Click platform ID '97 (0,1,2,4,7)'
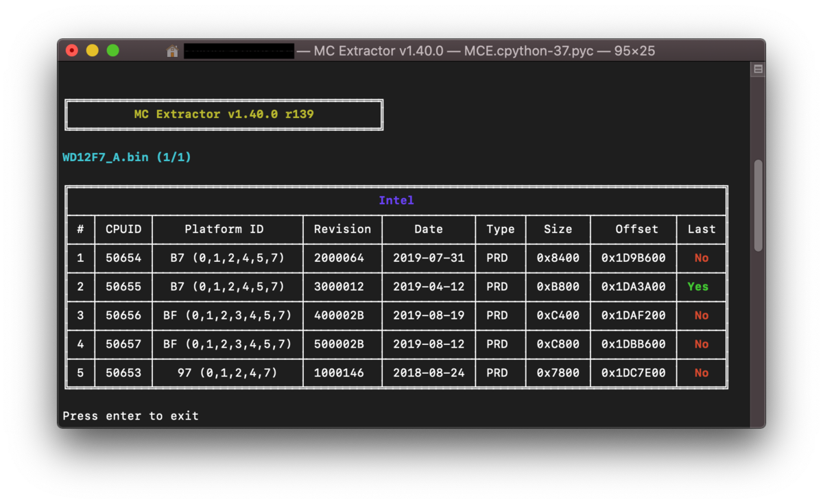823x504 pixels. (x=228, y=373)
